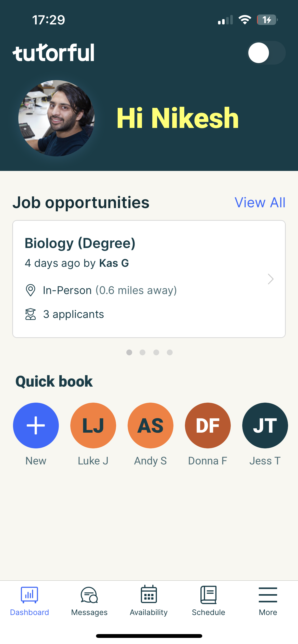Open the Dashboard tab icon
This screenshot has width=298, height=644.
coord(30,595)
